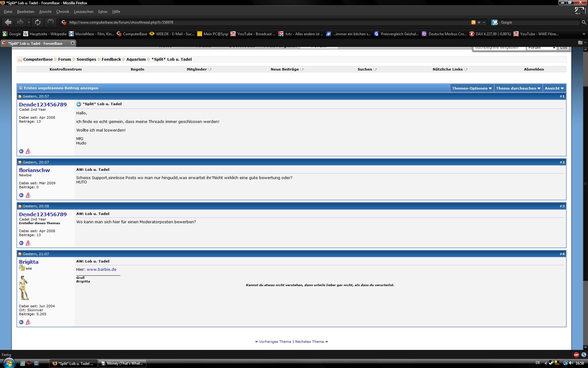Expand the Themen-Optionen dropdown
This screenshot has height=368, width=588.
click(x=472, y=88)
